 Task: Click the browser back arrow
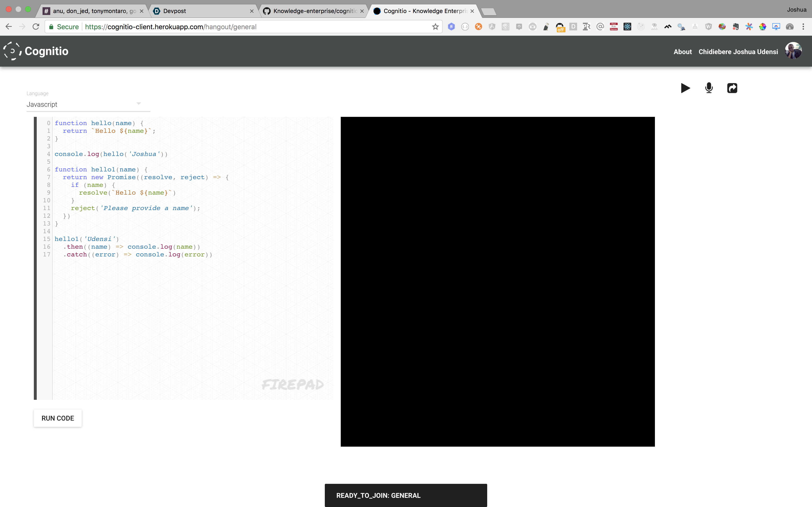(x=9, y=27)
